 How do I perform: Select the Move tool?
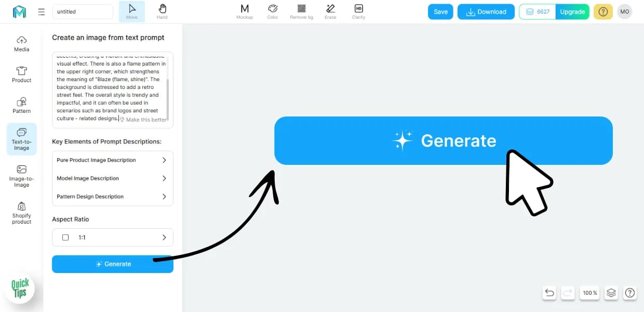click(x=132, y=11)
